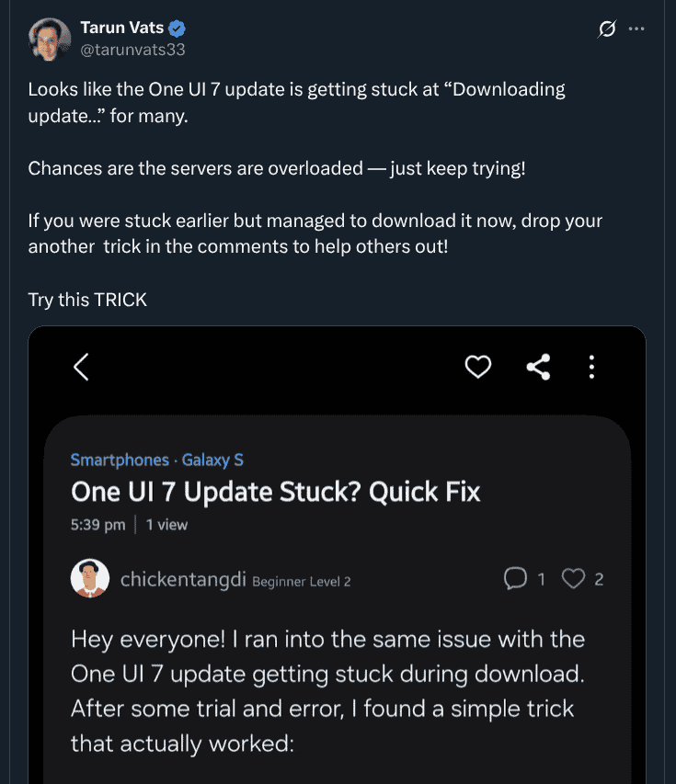Click the Beginner Level 2 label

tap(301, 581)
